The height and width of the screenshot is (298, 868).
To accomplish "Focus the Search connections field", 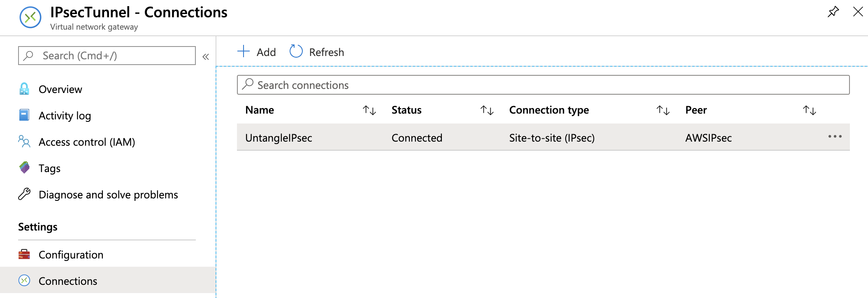I will pos(543,85).
